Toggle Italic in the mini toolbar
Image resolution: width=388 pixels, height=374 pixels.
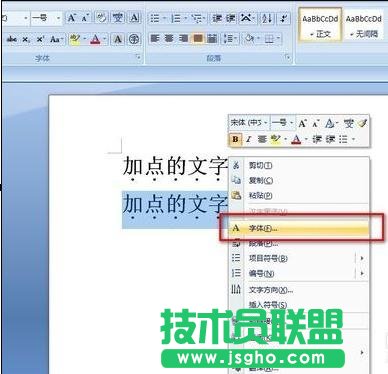pos(248,139)
